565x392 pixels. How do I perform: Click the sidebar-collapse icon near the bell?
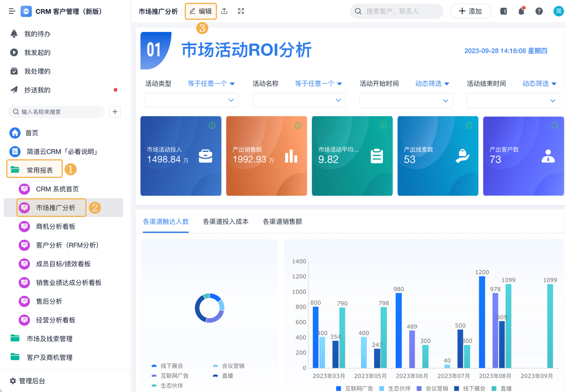point(503,11)
